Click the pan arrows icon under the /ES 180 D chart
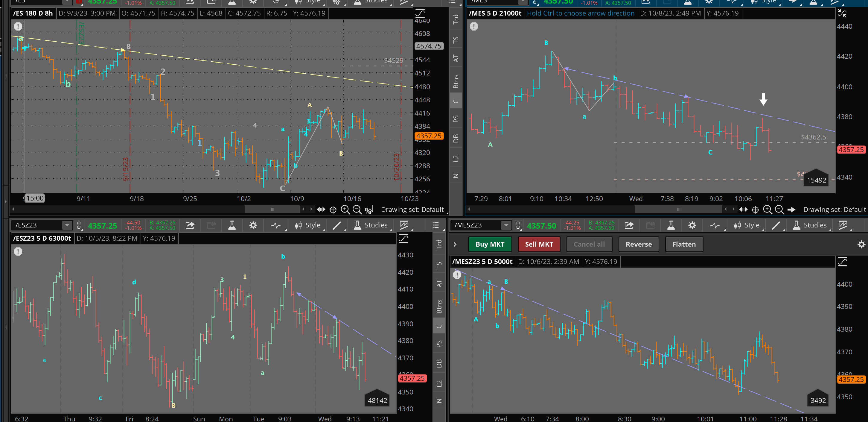This screenshot has width=868, height=422. (x=321, y=210)
